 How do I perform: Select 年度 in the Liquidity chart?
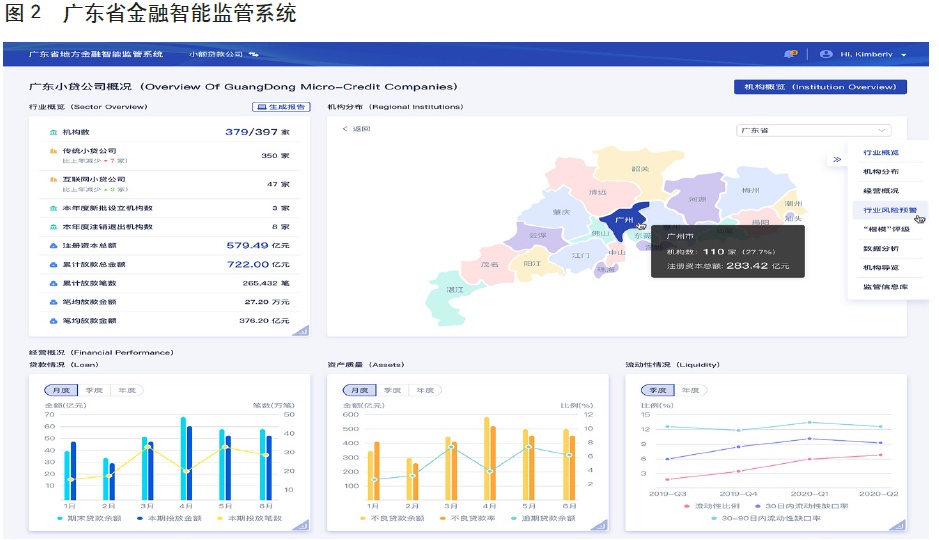pyautogui.click(x=691, y=390)
